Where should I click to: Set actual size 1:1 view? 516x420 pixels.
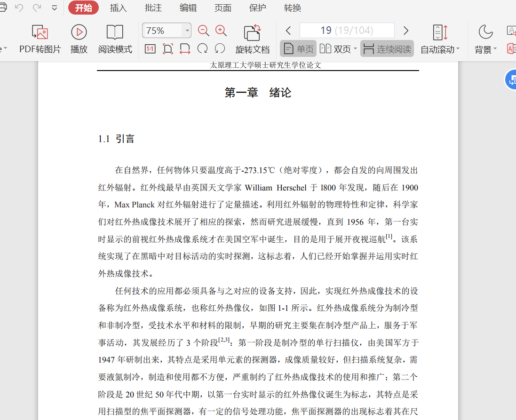coord(150,49)
